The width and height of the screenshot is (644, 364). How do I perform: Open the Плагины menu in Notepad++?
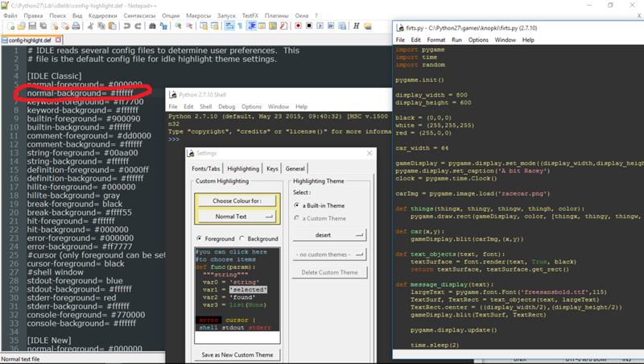point(276,15)
